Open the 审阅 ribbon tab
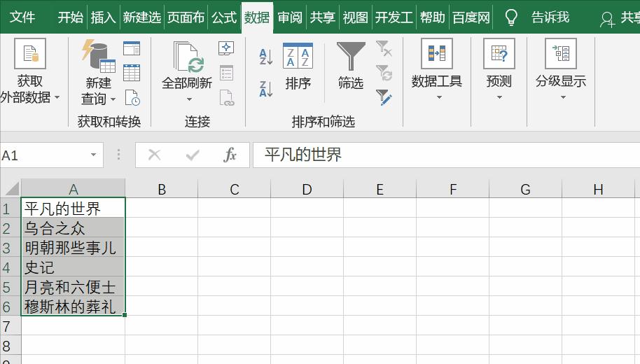This screenshot has height=364, width=640. [290, 17]
